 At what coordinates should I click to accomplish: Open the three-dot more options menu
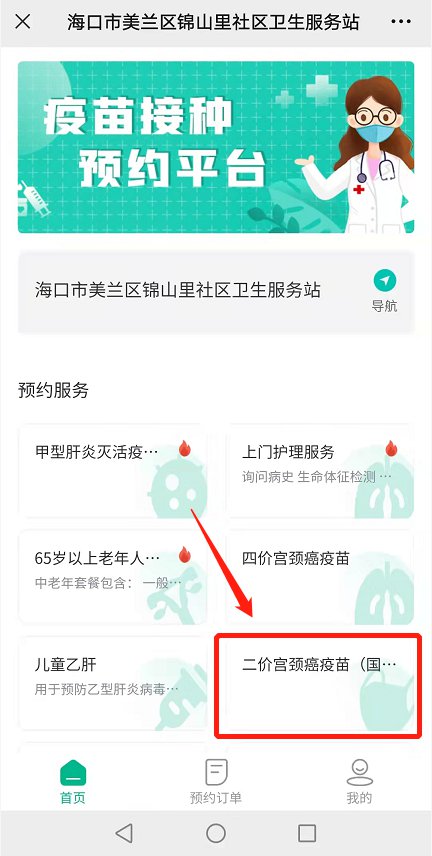point(401,22)
